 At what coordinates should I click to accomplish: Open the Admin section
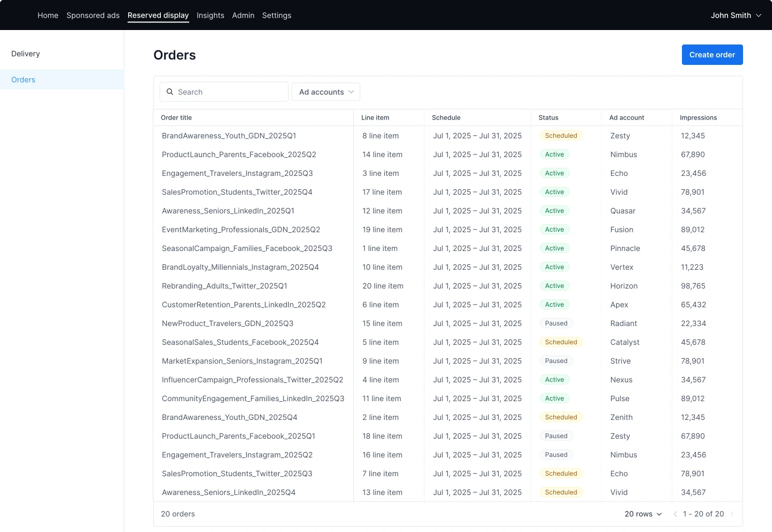pyautogui.click(x=243, y=16)
